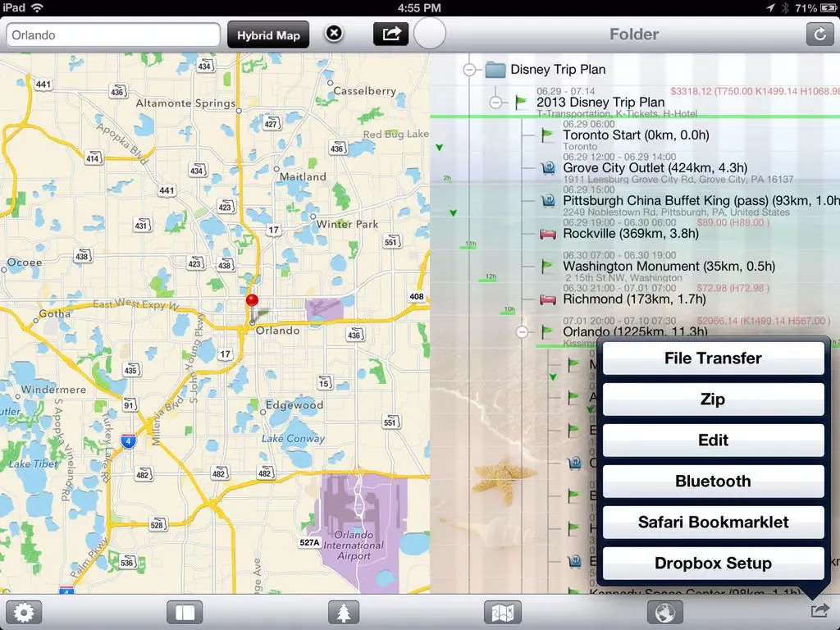Tap the Maitland map label
This screenshot has height=630, width=840.
pyautogui.click(x=303, y=176)
